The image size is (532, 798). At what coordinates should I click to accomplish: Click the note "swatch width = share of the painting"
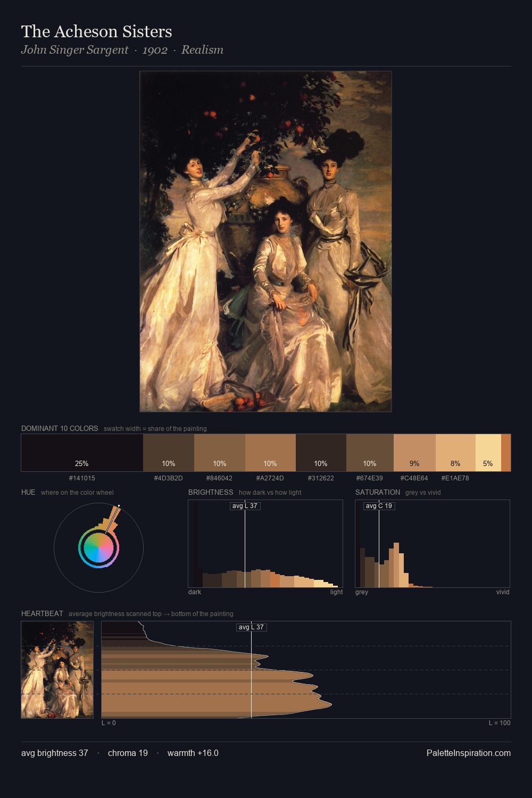pos(155,429)
